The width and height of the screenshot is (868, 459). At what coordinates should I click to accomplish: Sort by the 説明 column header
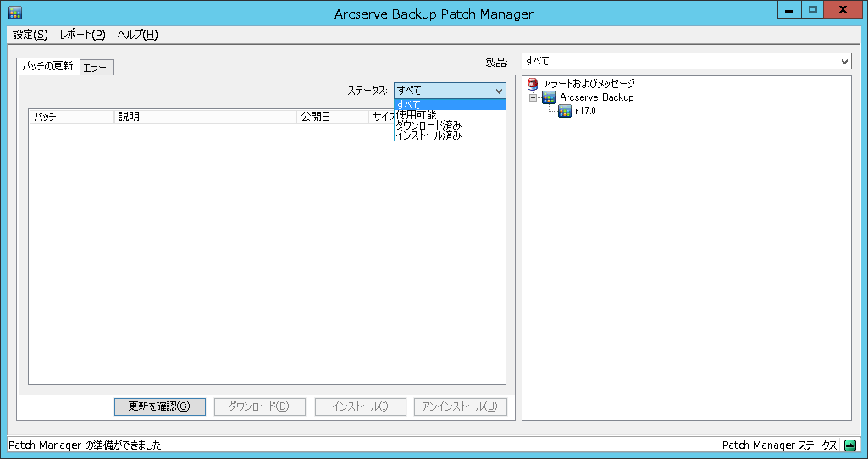click(206, 117)
